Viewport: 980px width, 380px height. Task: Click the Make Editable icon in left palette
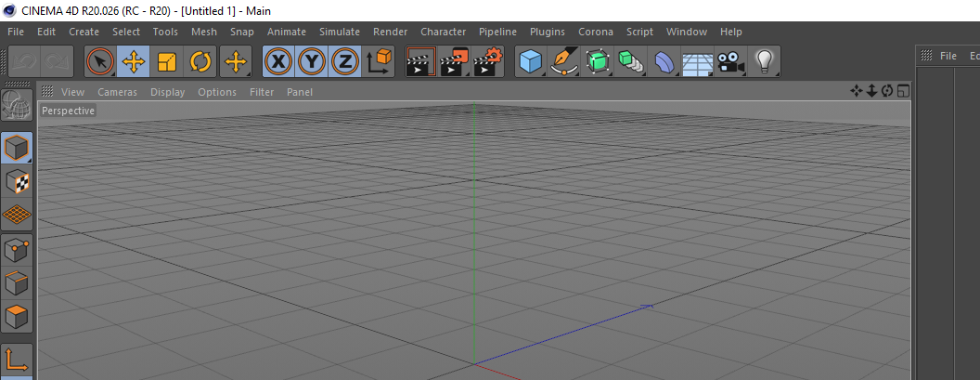click(x=17, y=105)
